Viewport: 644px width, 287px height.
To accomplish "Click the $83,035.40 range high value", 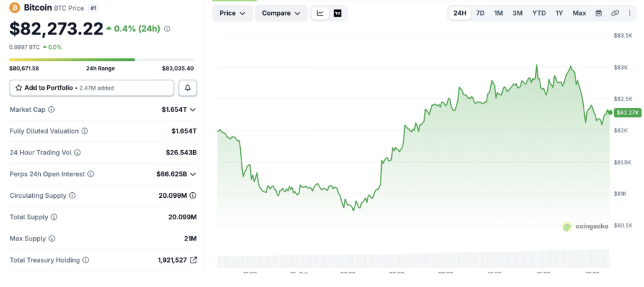I will tap(178, 68).
